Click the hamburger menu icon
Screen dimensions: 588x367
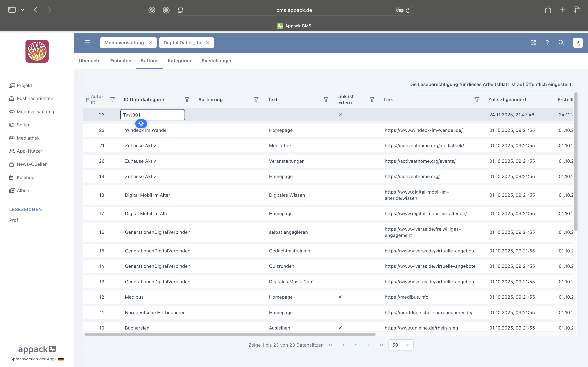[87, 43]
